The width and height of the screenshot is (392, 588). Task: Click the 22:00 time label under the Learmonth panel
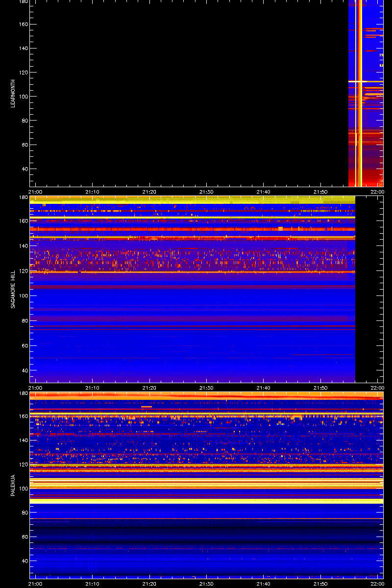[377, 192]
